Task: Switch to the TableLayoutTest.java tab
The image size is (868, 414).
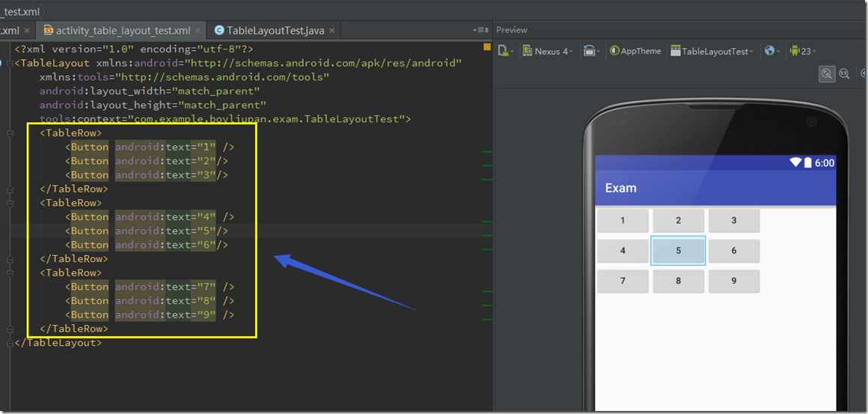Action: (274, 31)
